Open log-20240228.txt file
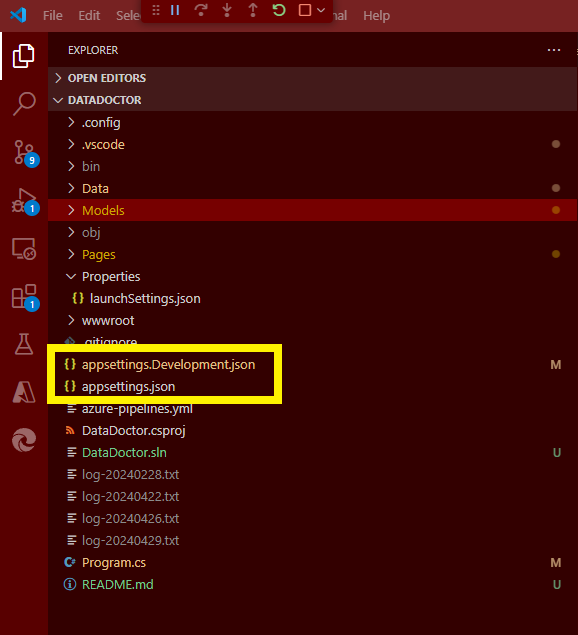Viewport: 578px width, 635px height. 312,475
